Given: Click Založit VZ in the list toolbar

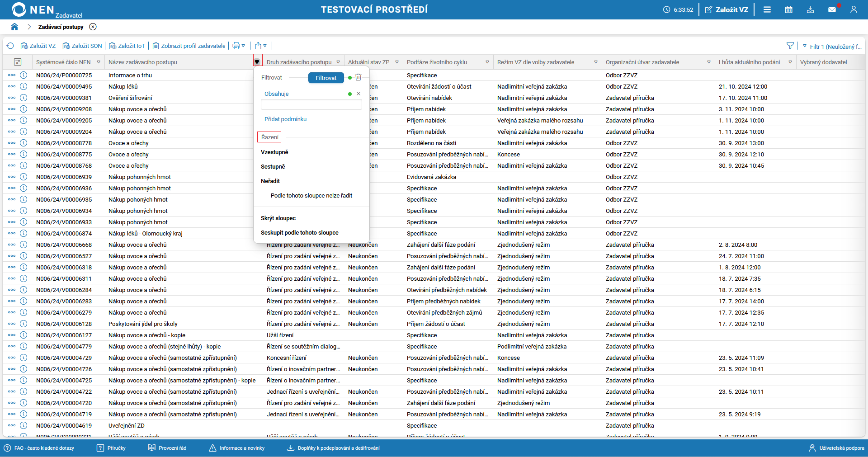Looking at the screenshot, I should click(x=38, y=46).
